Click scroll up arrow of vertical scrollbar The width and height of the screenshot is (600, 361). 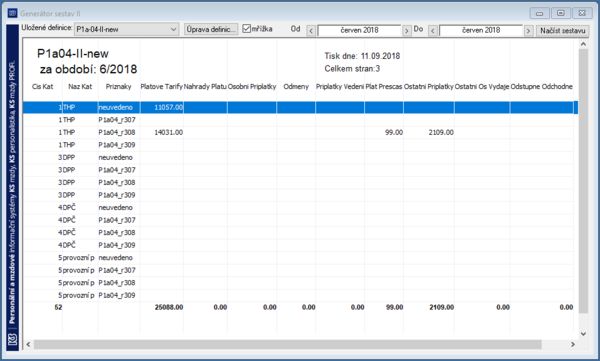(x=583, y=44)
